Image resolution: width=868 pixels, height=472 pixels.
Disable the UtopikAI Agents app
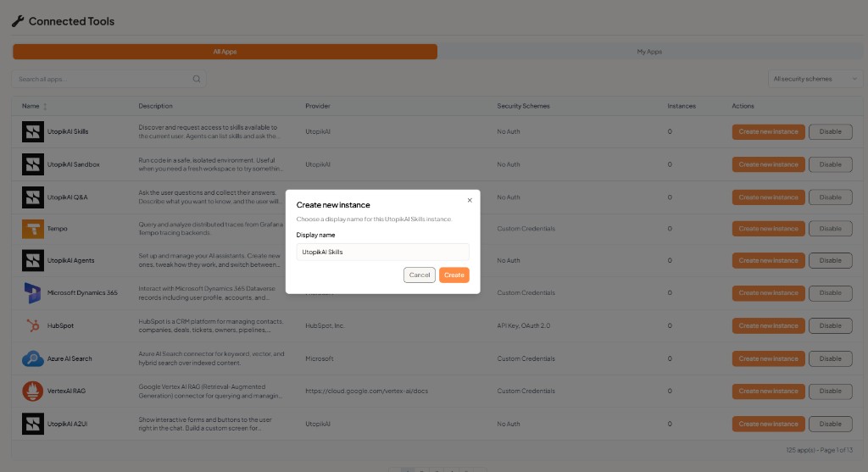pos(831,260)
